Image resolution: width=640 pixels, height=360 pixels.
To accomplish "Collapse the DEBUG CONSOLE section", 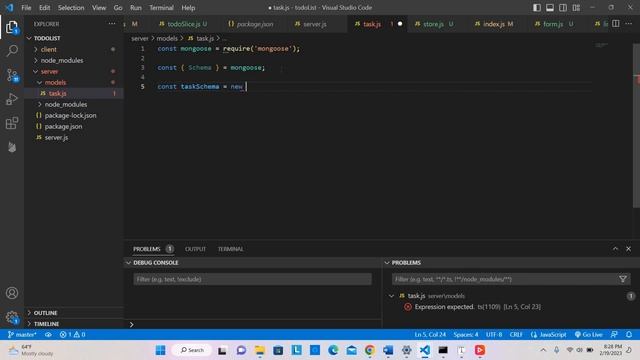I will point(129,262).
